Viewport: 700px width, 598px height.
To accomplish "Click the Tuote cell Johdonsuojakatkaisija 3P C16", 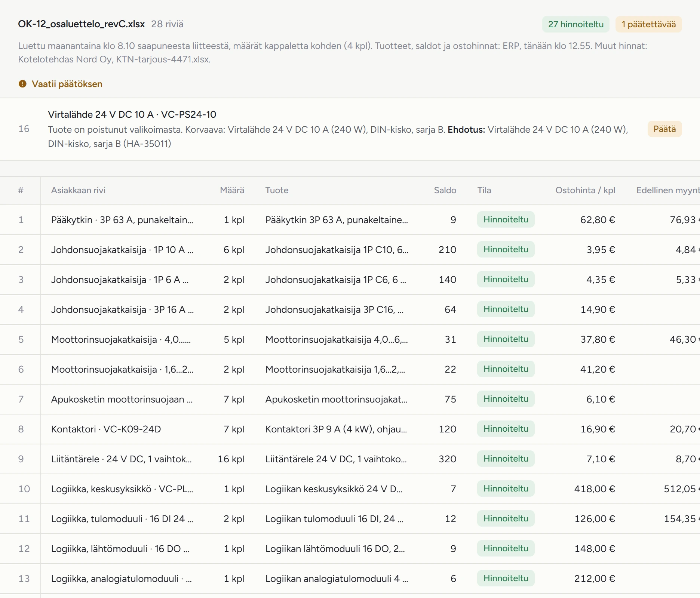I will point(335,309).
